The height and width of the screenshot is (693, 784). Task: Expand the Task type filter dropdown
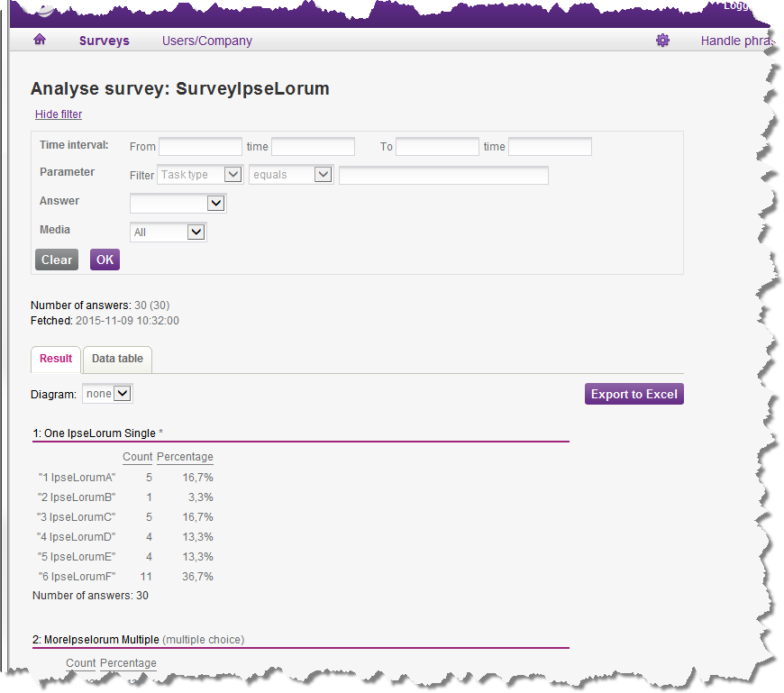[200, 175]
